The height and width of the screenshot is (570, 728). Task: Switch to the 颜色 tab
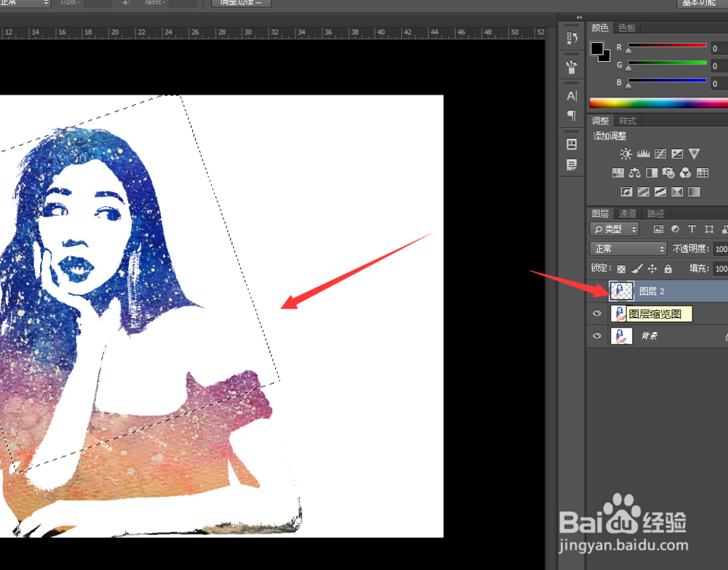pyautogui.click(x=600, y=28)
